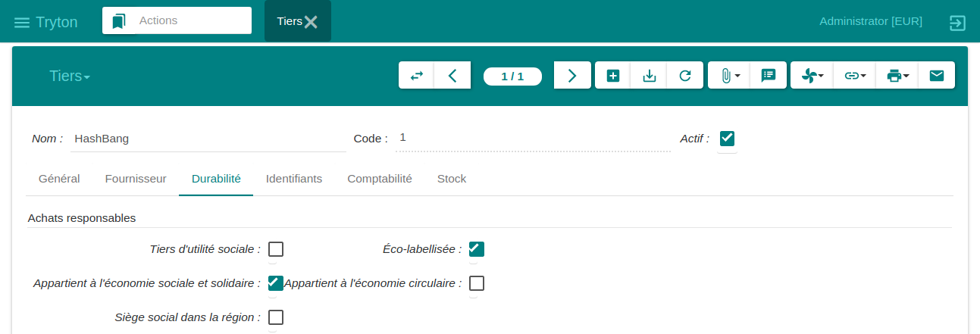The image size is (980, 334).
Task: Uncheck the Éco-labellisée checkbox
Action: (x=477, y=249)
